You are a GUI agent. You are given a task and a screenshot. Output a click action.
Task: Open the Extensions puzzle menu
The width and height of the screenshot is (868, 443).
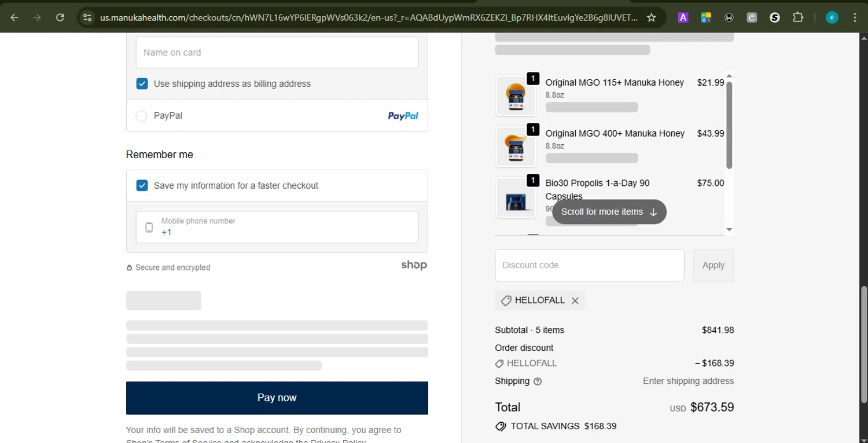click(x=798, y=17)
